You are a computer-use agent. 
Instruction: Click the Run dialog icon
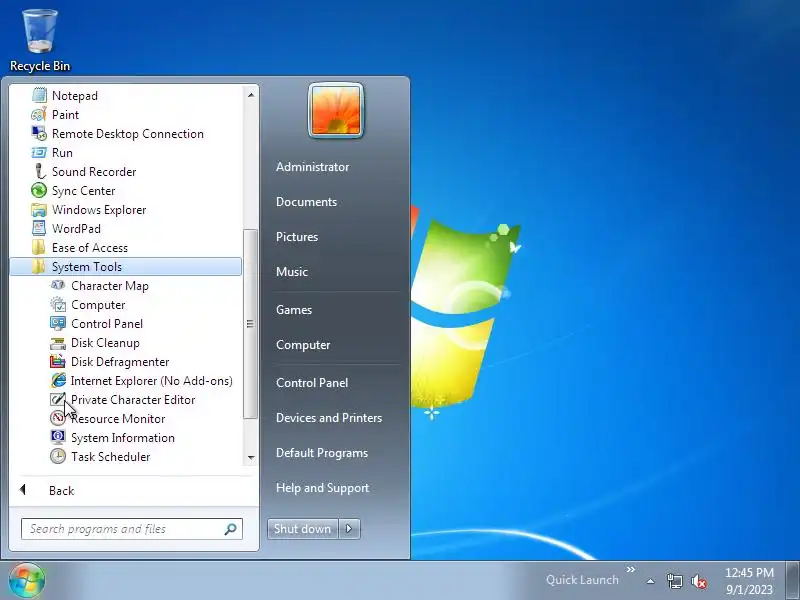39,153
